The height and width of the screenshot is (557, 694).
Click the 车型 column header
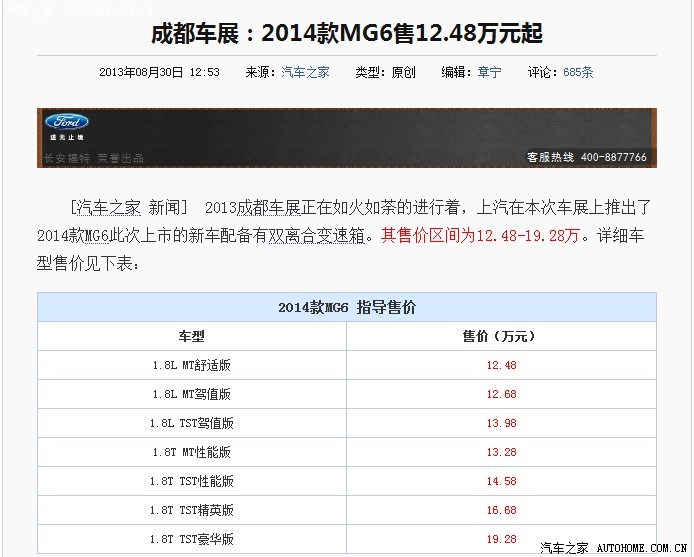[191, 337]
